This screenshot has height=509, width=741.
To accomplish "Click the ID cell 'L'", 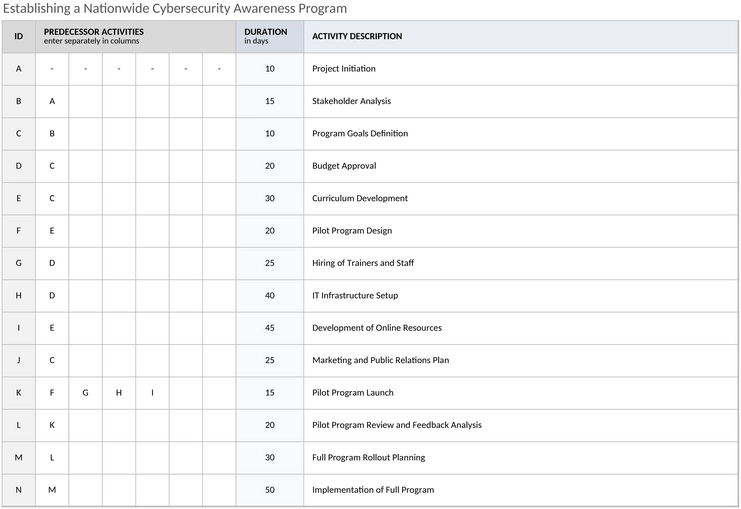I will (x=18, y=425).
